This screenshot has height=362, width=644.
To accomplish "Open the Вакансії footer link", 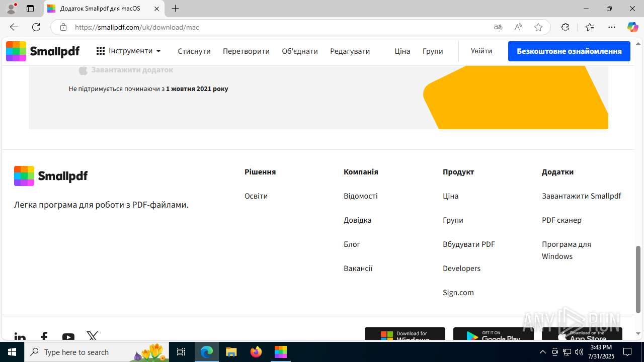I will pyautogui.click(x=358, y=268).
